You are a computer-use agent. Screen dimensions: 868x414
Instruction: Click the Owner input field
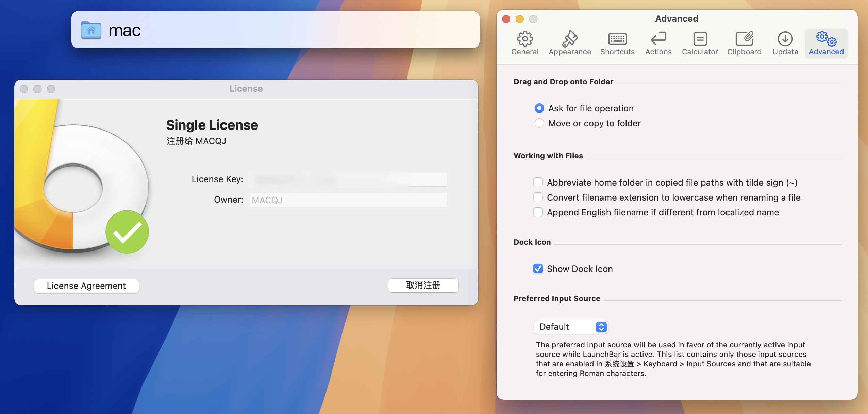[x=348, y=200]
